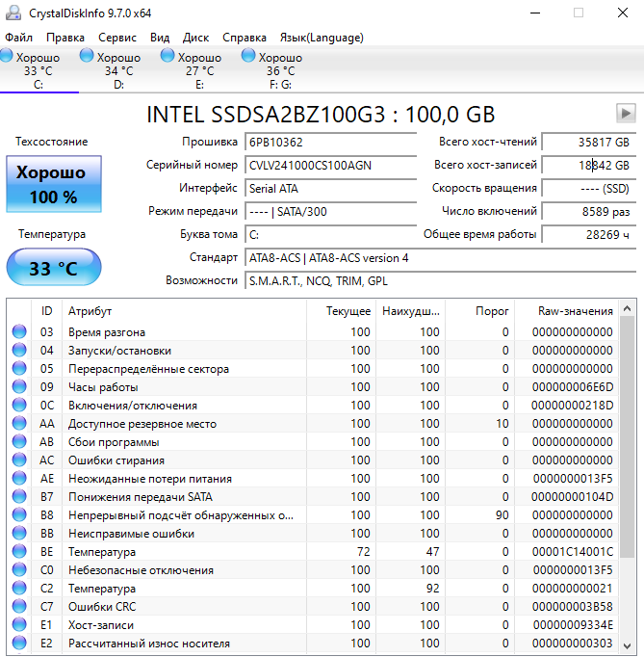The height and width of the screenshot is (657, 644).
Task: Select the Рассчитанный износ носителя row
Action: pos(148,643)
